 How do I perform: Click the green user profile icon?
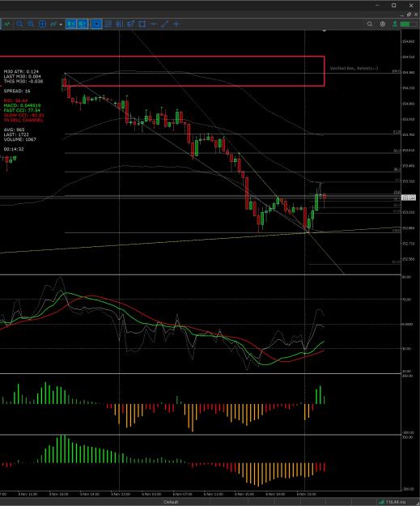point(395,23)
